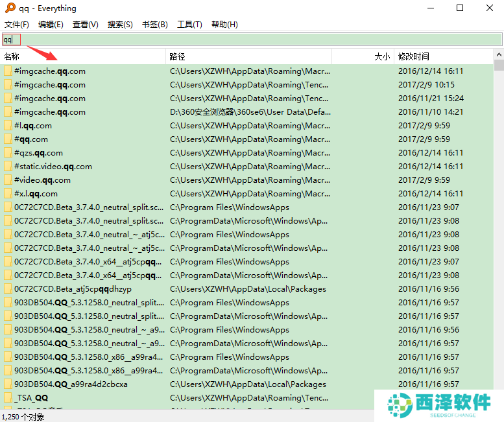
Task: Select folder icon of #l.qq.com
Action: 8,126
